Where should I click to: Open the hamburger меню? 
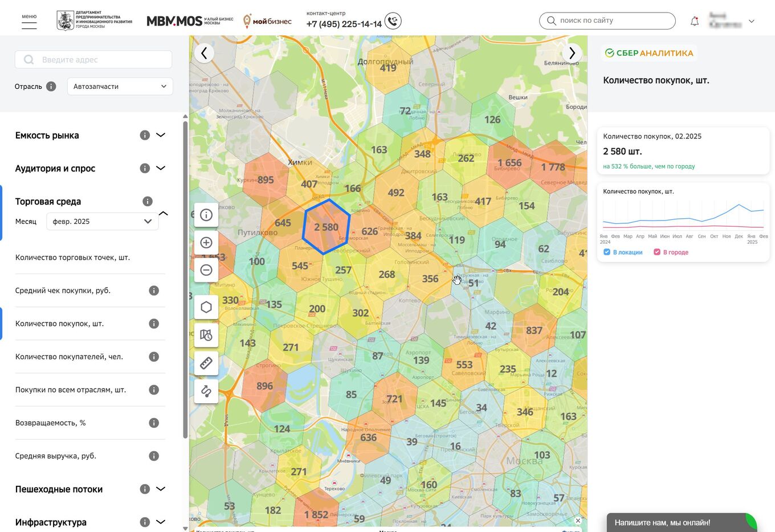click(29, 22)
